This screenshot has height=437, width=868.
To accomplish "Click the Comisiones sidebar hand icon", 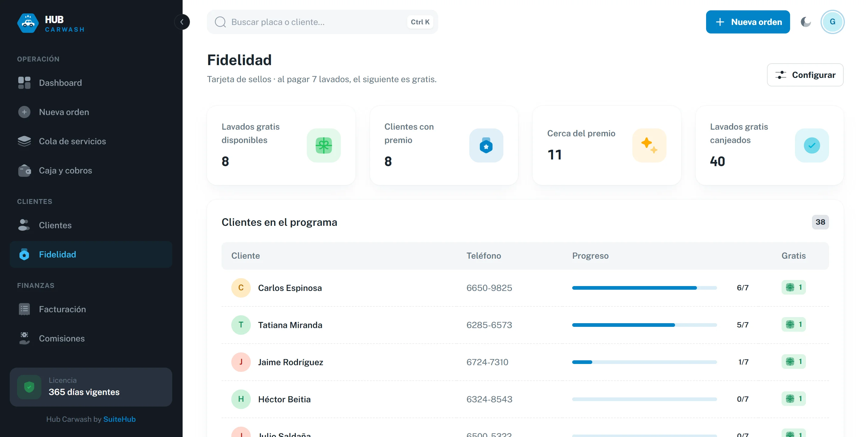I will click(x=24, y=338).
